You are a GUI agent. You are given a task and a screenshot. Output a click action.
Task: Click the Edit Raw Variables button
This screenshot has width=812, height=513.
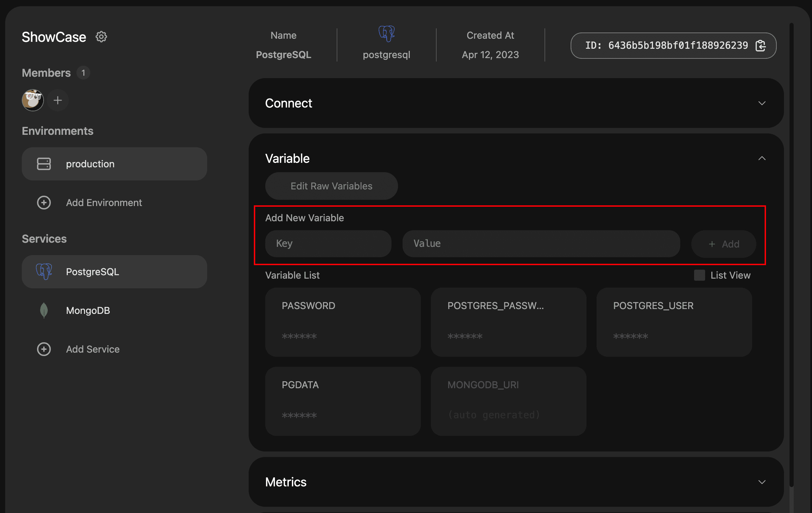tap(332, 186)
